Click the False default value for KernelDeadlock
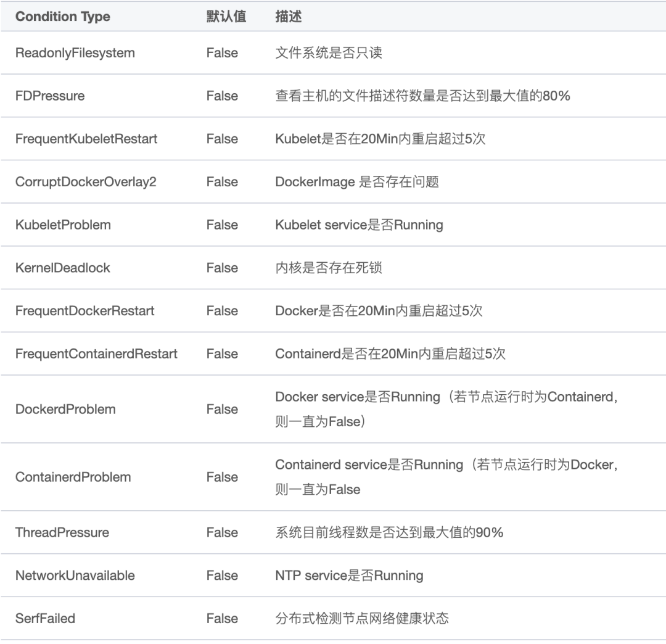This screenshot has width=666, height=644. click(x=222, y=268)
